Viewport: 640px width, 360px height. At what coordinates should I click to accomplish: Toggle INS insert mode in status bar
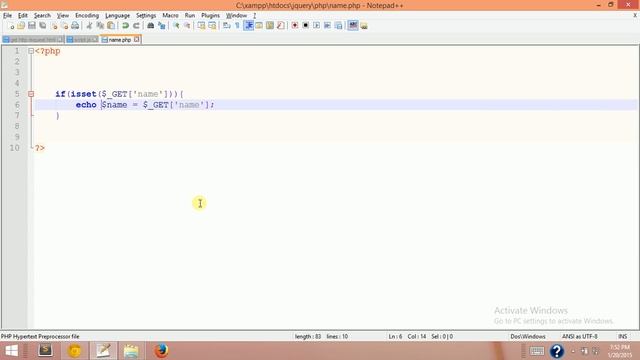(x=622, y=336)
